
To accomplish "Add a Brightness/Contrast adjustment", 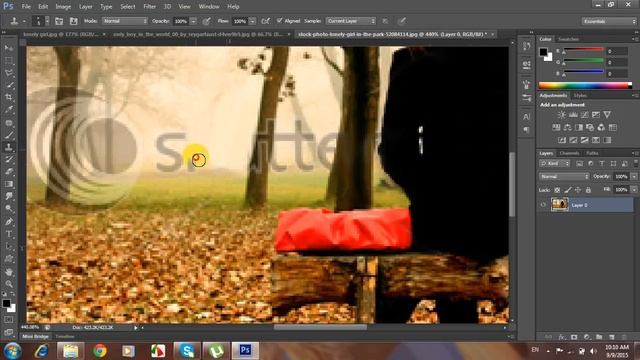I will (562, 115).
